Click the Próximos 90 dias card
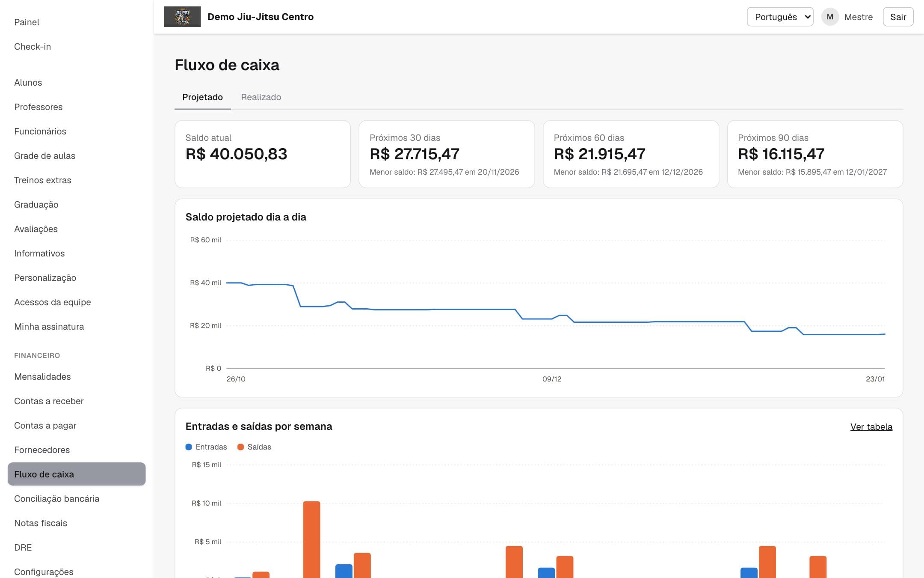924x578 pixels. pos(815,154)
